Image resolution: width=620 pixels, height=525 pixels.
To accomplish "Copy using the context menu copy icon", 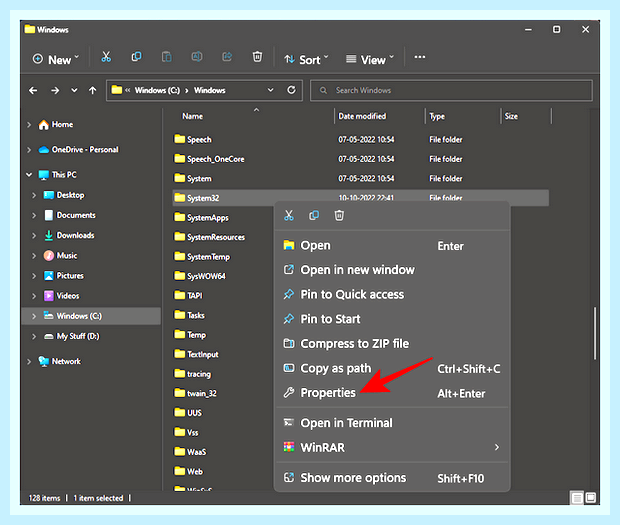I will [x=314, y=215].
